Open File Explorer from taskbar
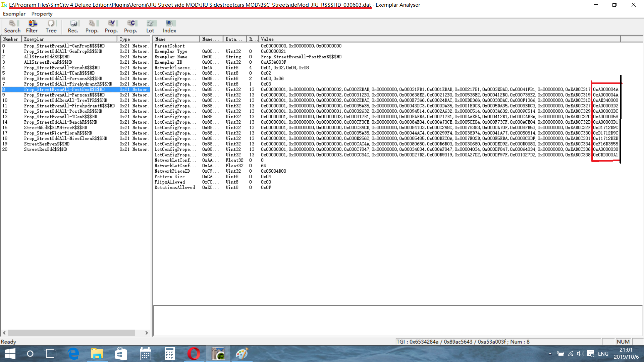This screenshot has width=644, height=362. pos(97,354)
